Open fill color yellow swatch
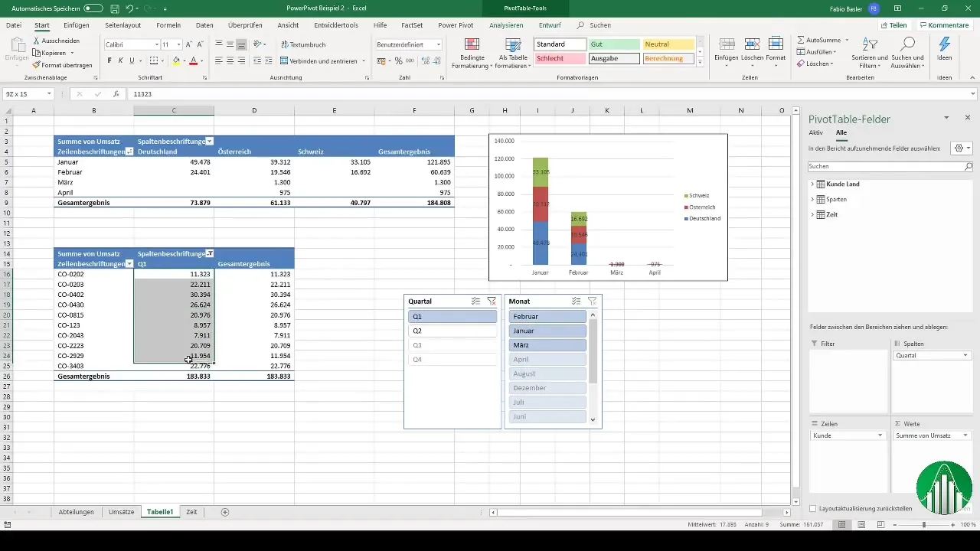980x551 pixels. (175, 60)
